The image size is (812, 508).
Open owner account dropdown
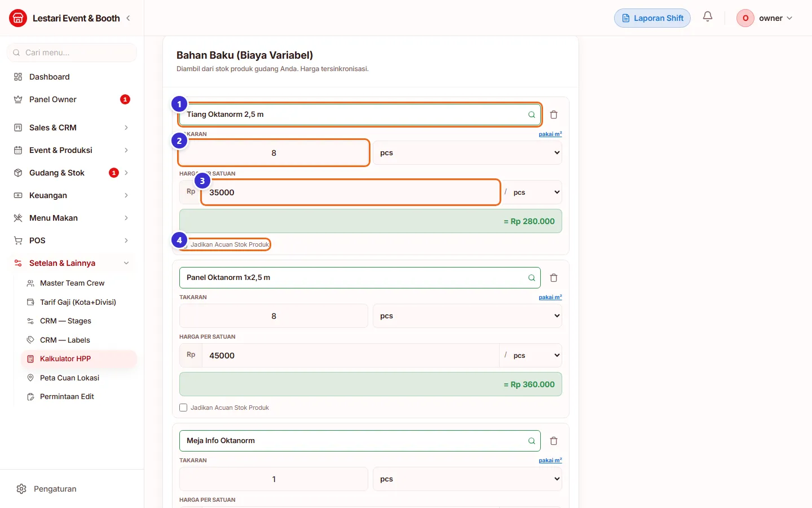point(765,18)
